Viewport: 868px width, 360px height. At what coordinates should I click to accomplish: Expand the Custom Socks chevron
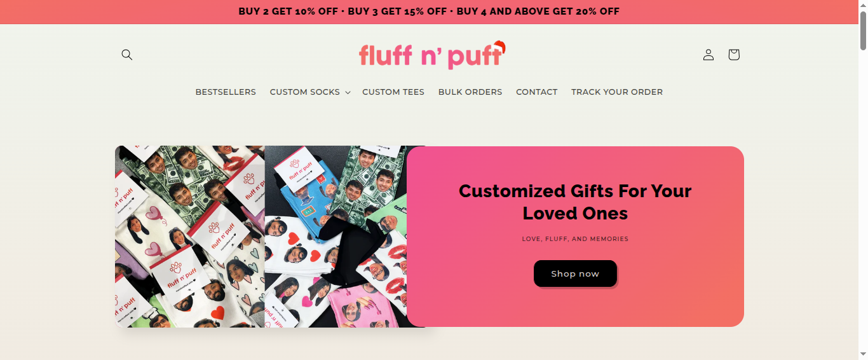[x=348, y=93]
